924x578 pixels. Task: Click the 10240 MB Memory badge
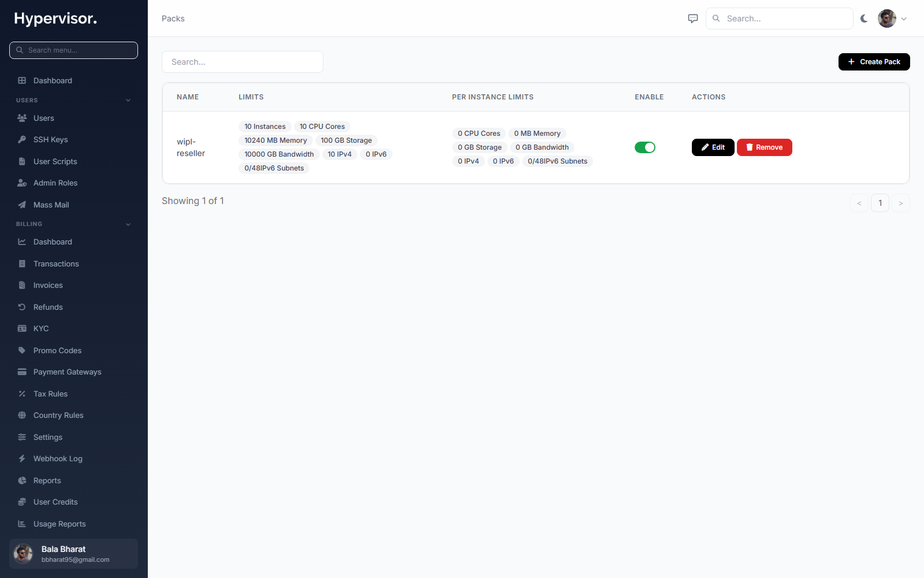tap(275, 140)
